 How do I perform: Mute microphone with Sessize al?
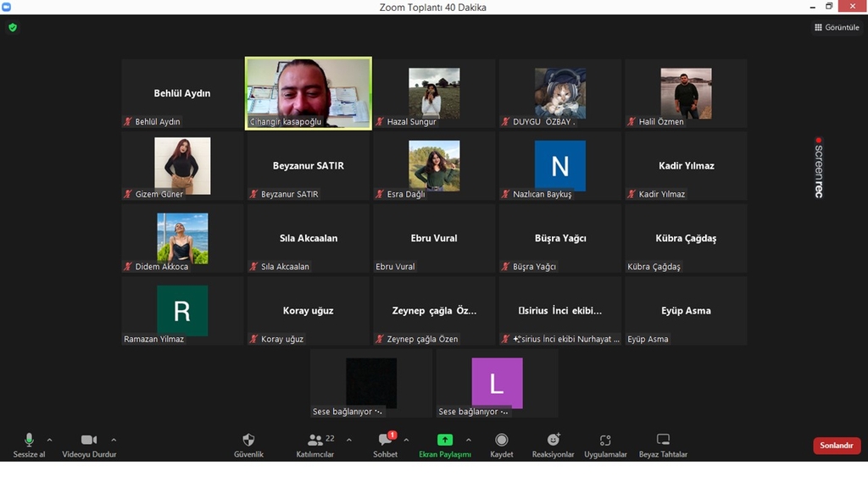pyautogui.click(x=29, y=445)
